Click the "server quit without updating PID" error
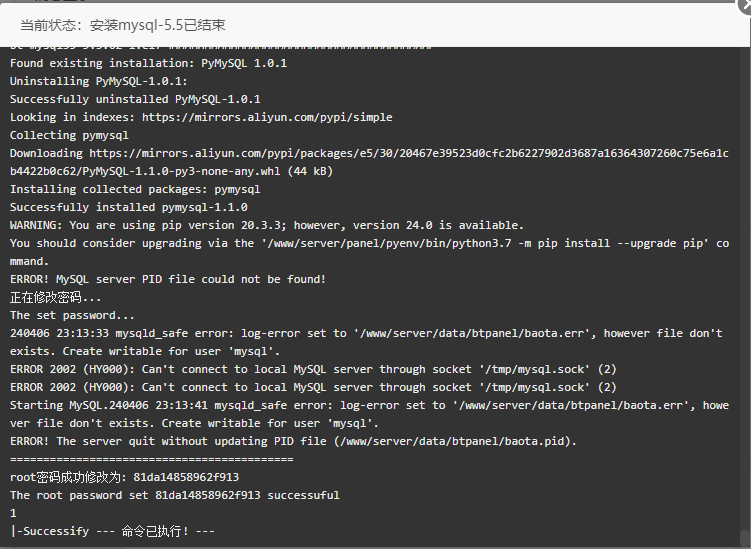This screenshot has width=751, height=549. click(x=293, y=441)
